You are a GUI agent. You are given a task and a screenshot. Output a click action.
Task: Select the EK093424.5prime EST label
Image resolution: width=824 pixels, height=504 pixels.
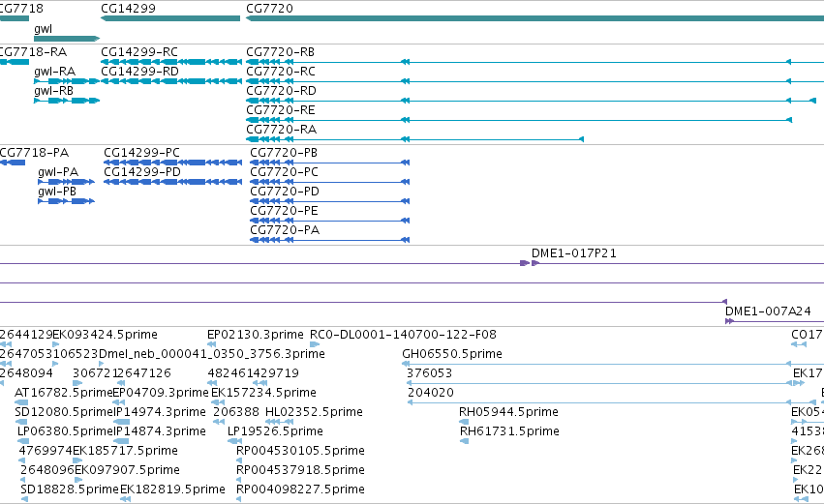click(106, 335)
